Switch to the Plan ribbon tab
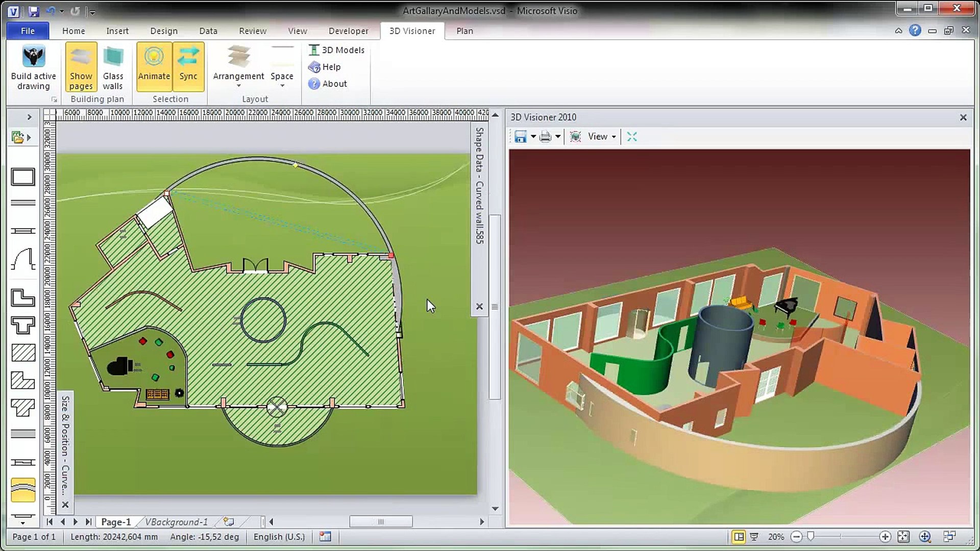 [464, 31]
